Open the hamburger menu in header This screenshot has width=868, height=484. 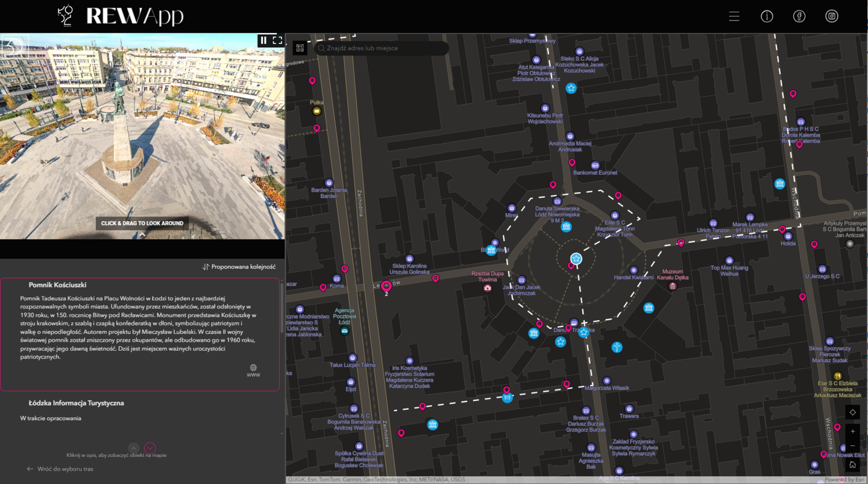click(734, 16)
